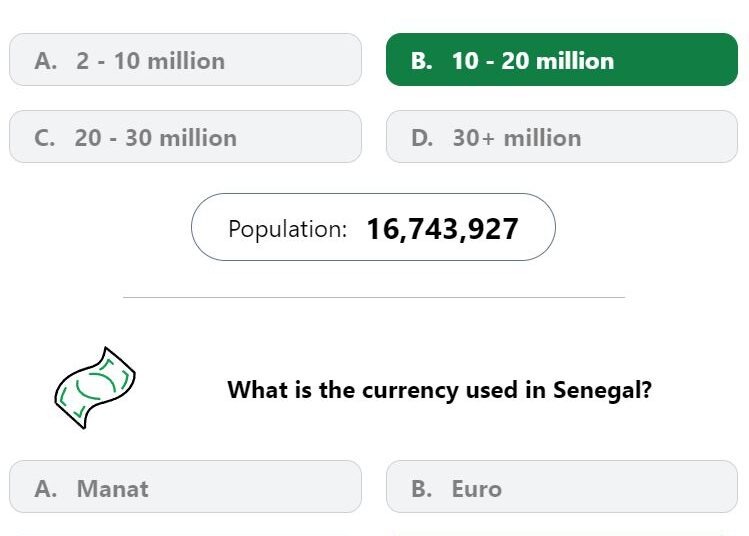Click the green banknote currency icon
This screenshot has width=749, height=536.
(95, 388)
